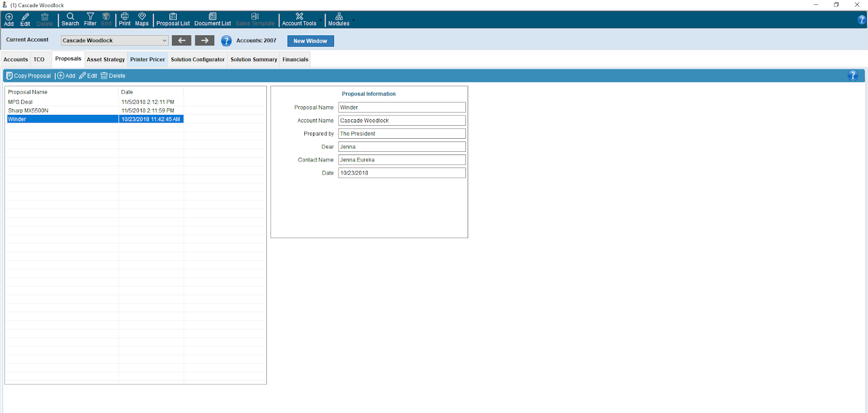Screen dimensions: 868x413
Task: Open the Document List
Action: click(213, 20)
